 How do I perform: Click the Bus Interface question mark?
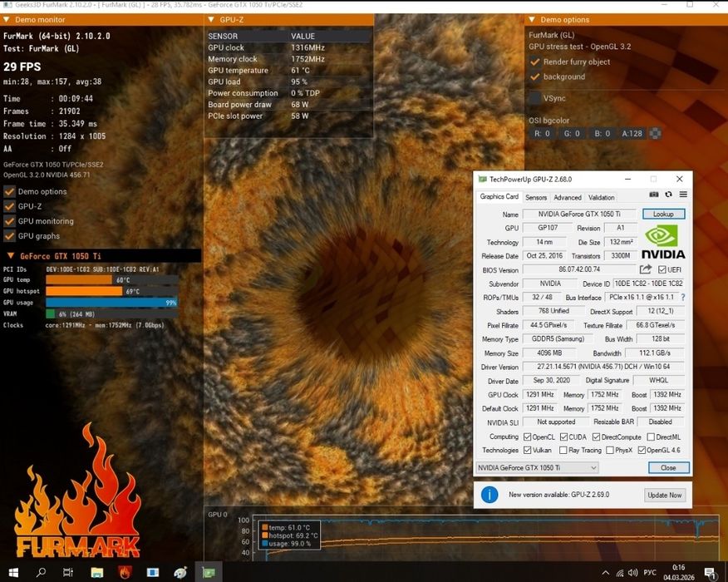click(683, 298)
